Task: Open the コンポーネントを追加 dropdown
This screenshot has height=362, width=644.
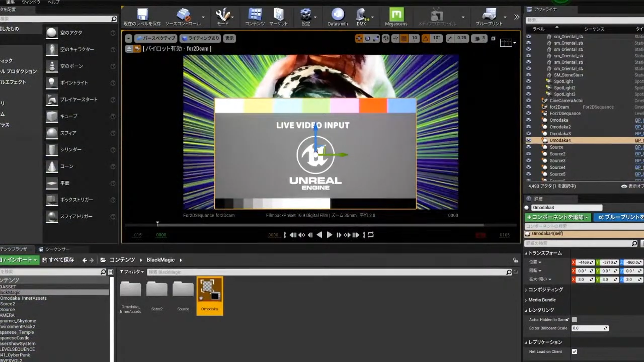Action: tap(558, 218)
